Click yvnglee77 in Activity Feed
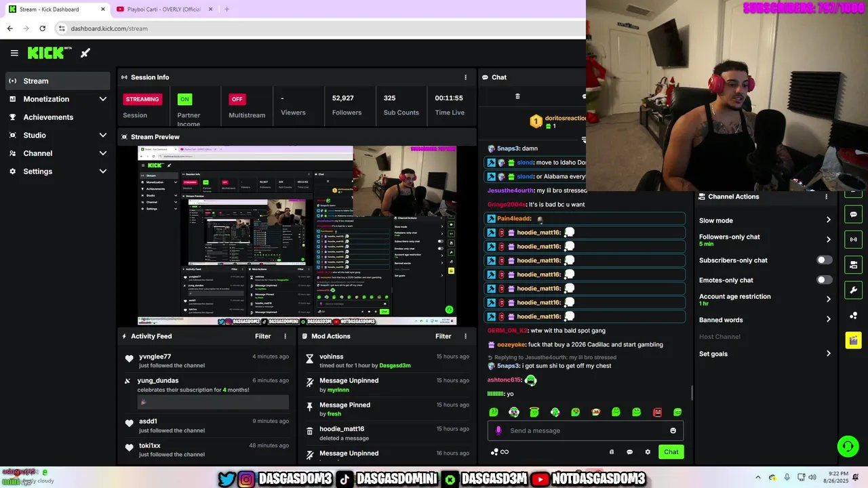Image resolution: width=868 pixels, height=488 pixels. point(155,357)
